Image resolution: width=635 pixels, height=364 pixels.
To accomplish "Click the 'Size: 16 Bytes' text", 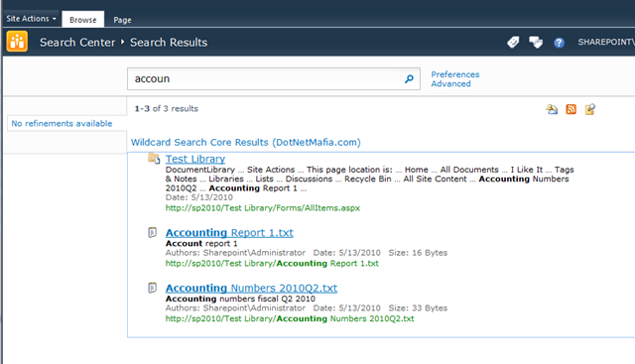I will pyautogui.click(x=418, y=253).
